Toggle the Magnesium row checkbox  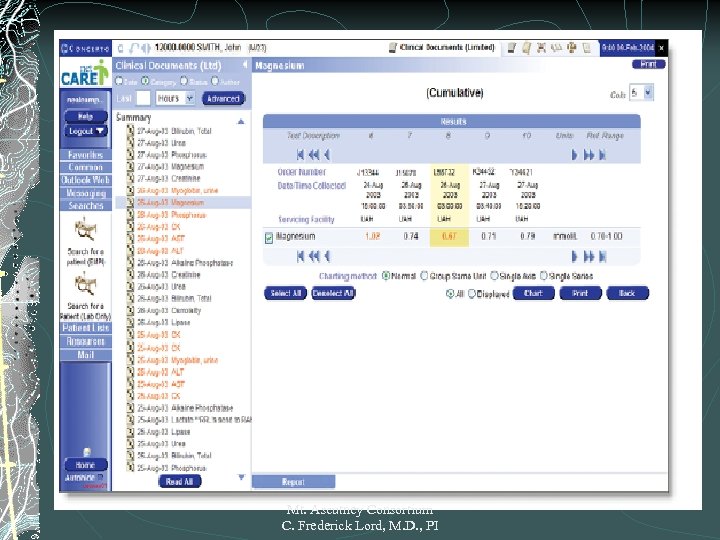click(269, 238)
